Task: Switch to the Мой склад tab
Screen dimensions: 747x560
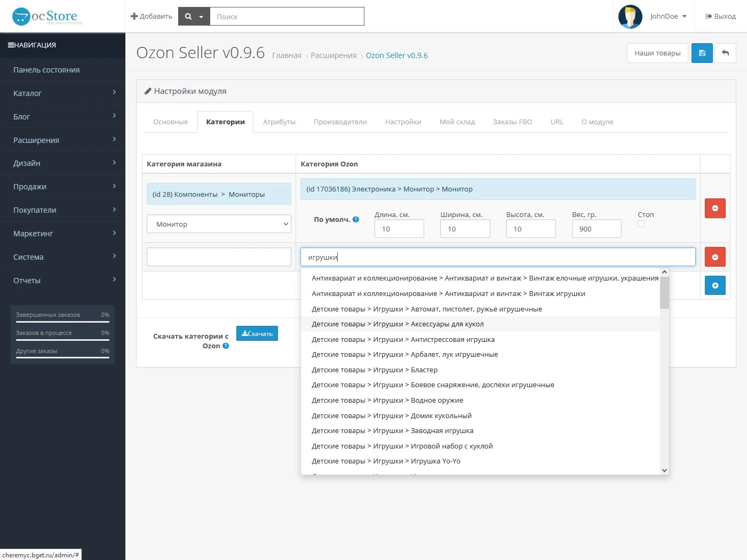Action: (457, 122)
